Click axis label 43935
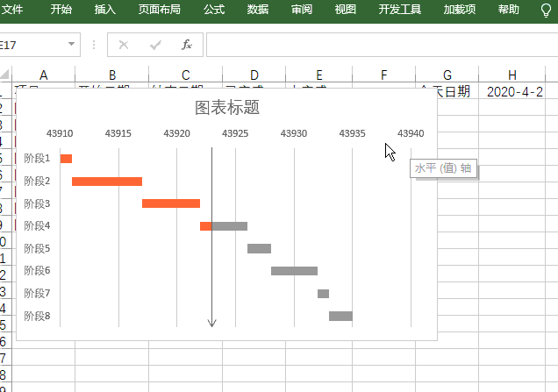Screen dimensions: 558x392 [x=353, y=133]
